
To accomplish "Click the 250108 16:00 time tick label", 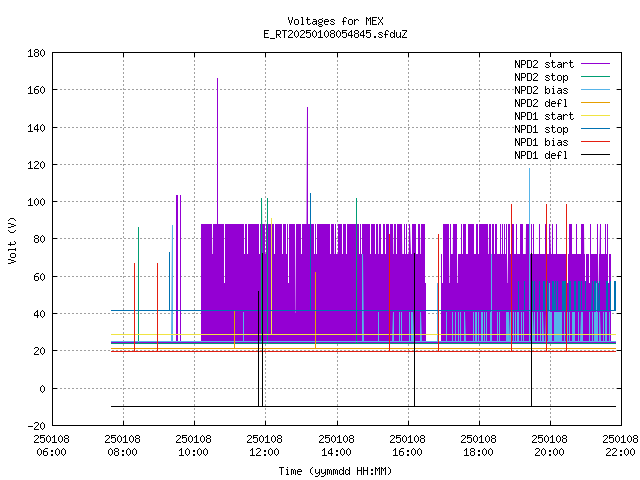I will pyautogui.click(x=407, y=445).
